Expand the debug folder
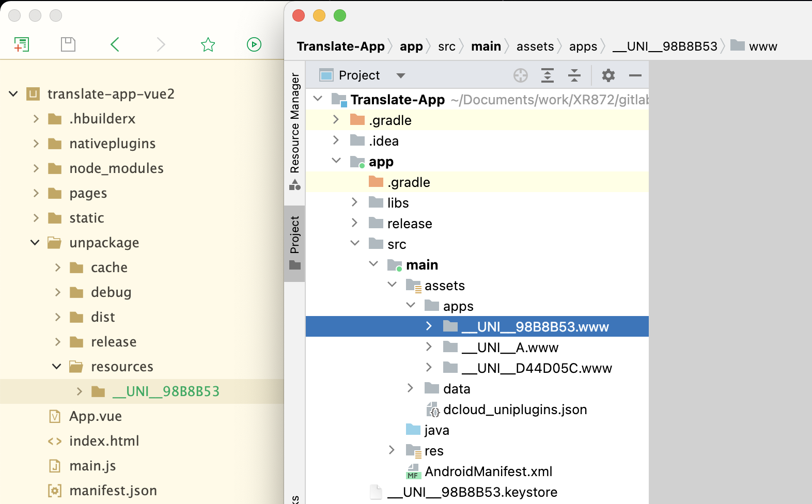The width and height of the screenshot is (812, 504). tap(57, 292)
